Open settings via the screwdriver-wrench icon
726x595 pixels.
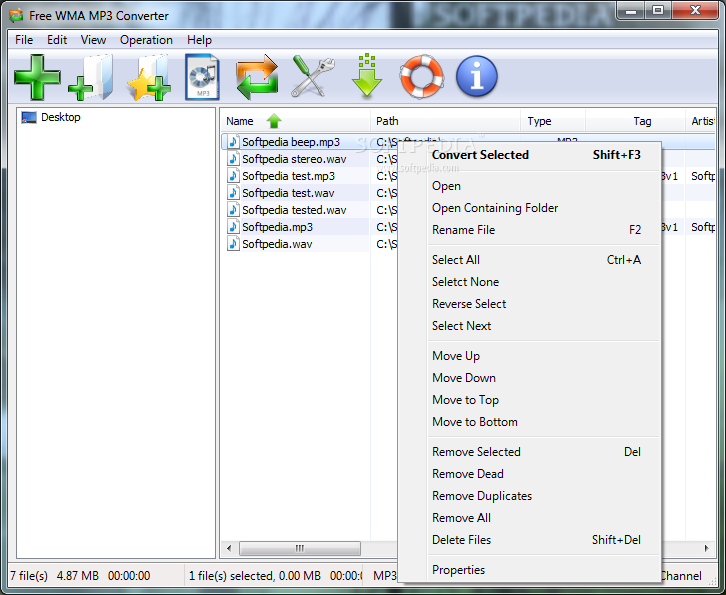click(313, 76)
